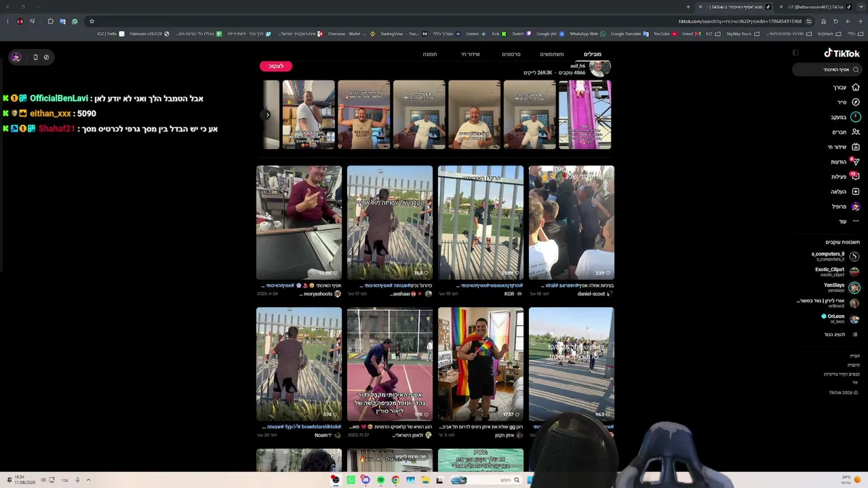
Task: Open the WhatsApp Web bookmark
Action: point(587,33)
